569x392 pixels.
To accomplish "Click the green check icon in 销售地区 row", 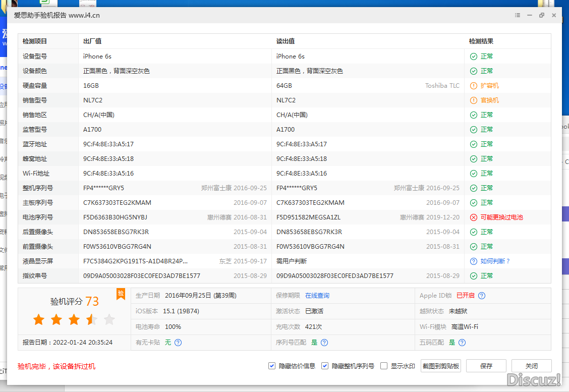I will pyautogui.click(x=474, y=115).
